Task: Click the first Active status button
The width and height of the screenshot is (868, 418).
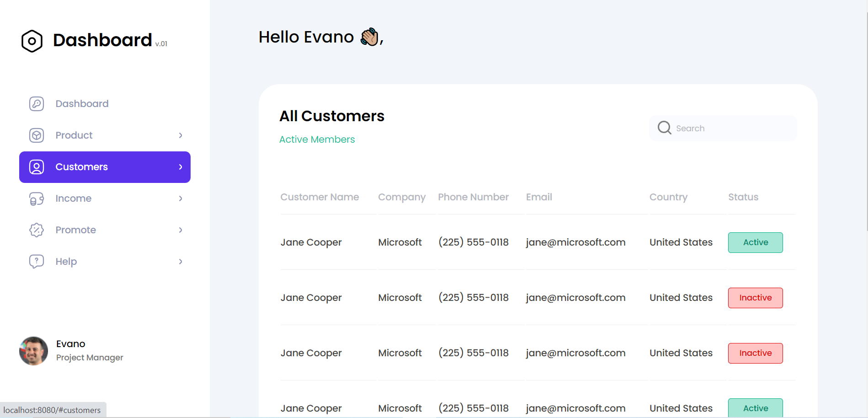Action: (x=755, y=242)
